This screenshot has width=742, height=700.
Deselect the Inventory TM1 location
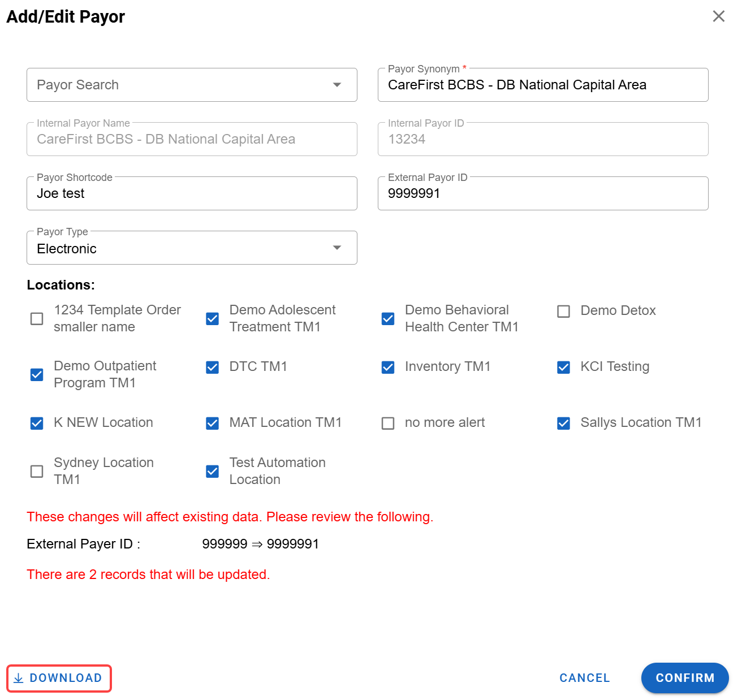pos(388,367)
